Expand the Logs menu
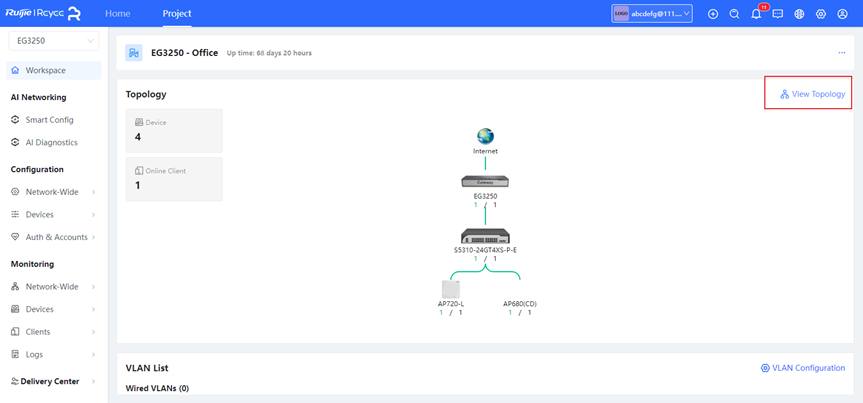The height and width of the screenshot is (403, 863). [54, 355]
